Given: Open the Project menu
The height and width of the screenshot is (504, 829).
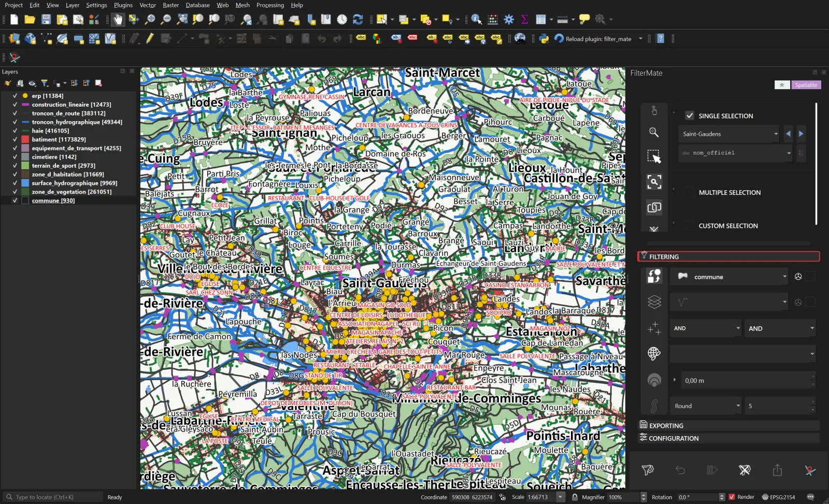Looking at the screenshot, I should 13,5.
